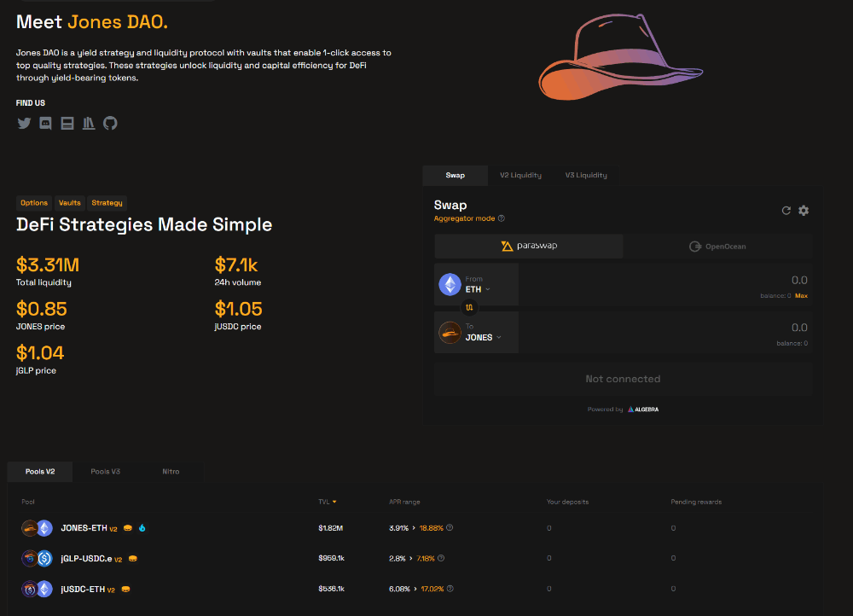Click the Algebra logo
The image size is (853, 616).
pos(643,410)
